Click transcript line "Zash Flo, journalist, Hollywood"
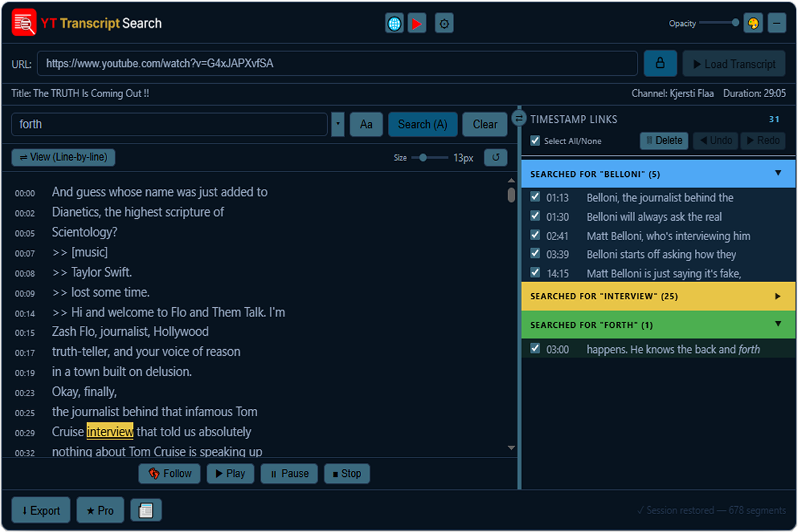 [130, 332]
